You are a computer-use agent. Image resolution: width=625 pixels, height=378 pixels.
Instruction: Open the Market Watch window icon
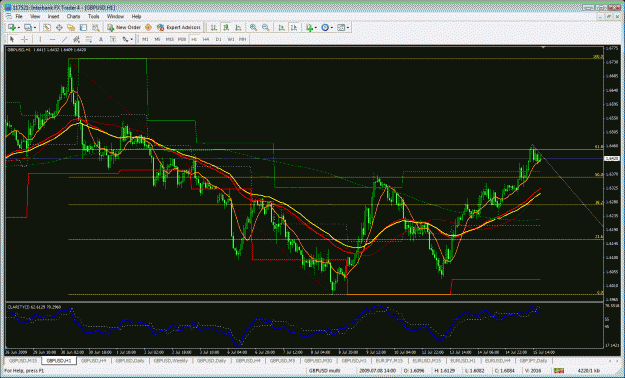point(47,28)
